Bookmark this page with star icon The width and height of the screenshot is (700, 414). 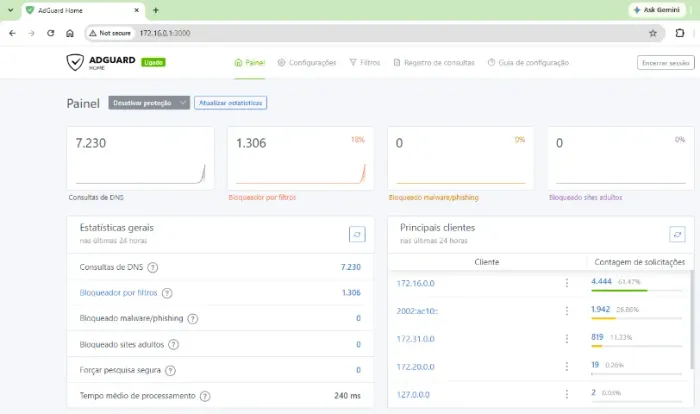pos(653,33)
